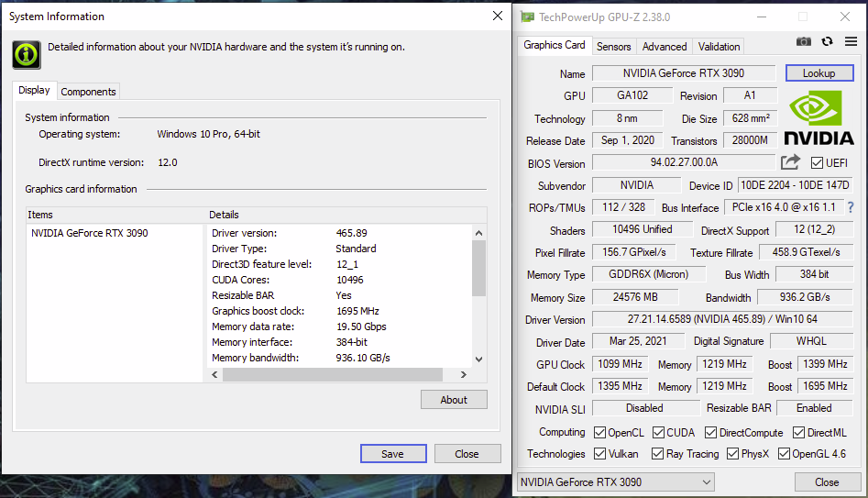
Task: Toggle the OpenGL 4.6 checkbox
Action: (x=784, y=454)
